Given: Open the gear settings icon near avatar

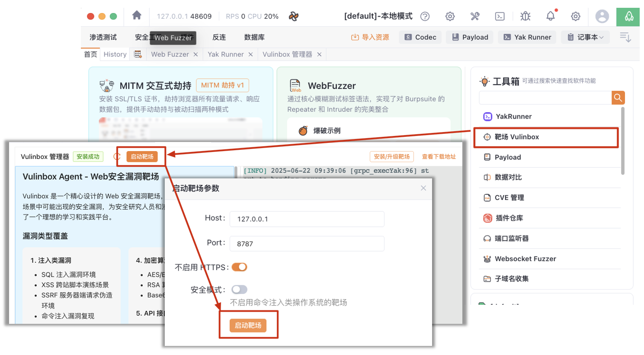Looking at the screenshot, I should pos(576,16).
